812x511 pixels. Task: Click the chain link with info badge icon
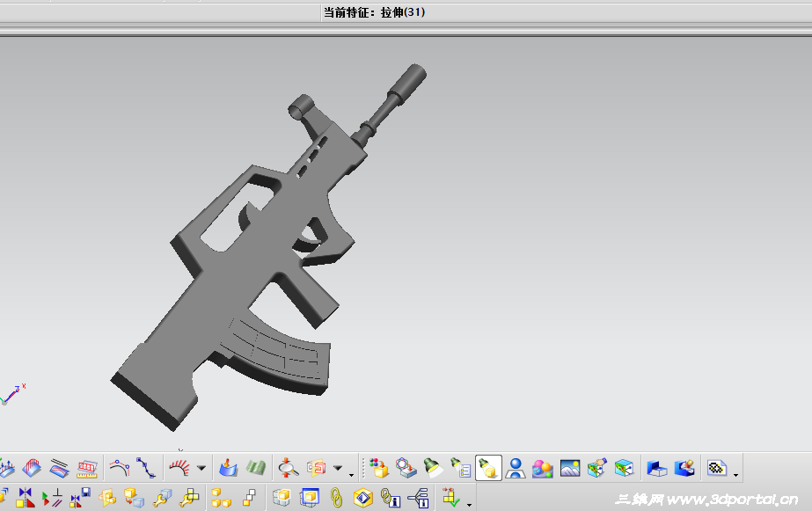(x=391, y=498)
